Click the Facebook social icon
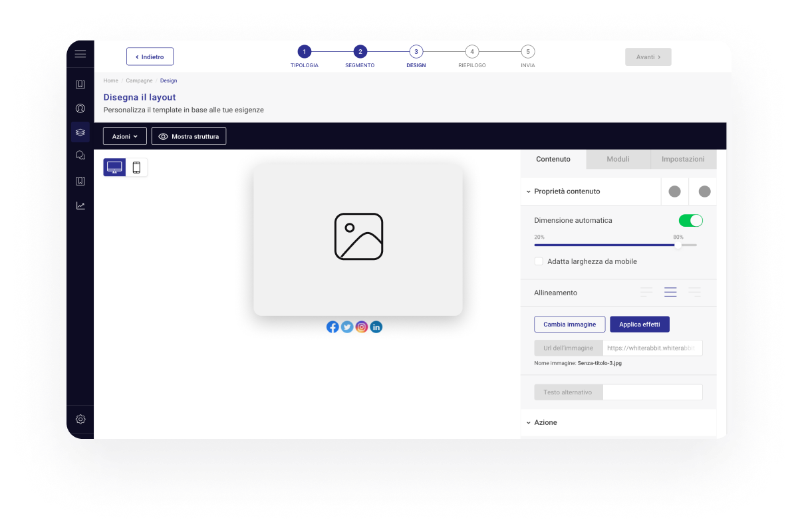Screen dimensions: 798x532 pos(332,327)
